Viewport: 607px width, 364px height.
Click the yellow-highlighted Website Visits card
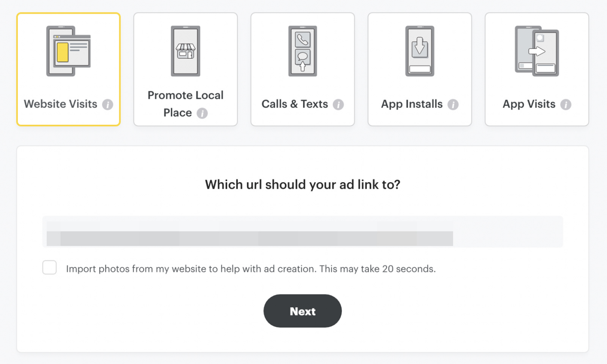point(68,69)
